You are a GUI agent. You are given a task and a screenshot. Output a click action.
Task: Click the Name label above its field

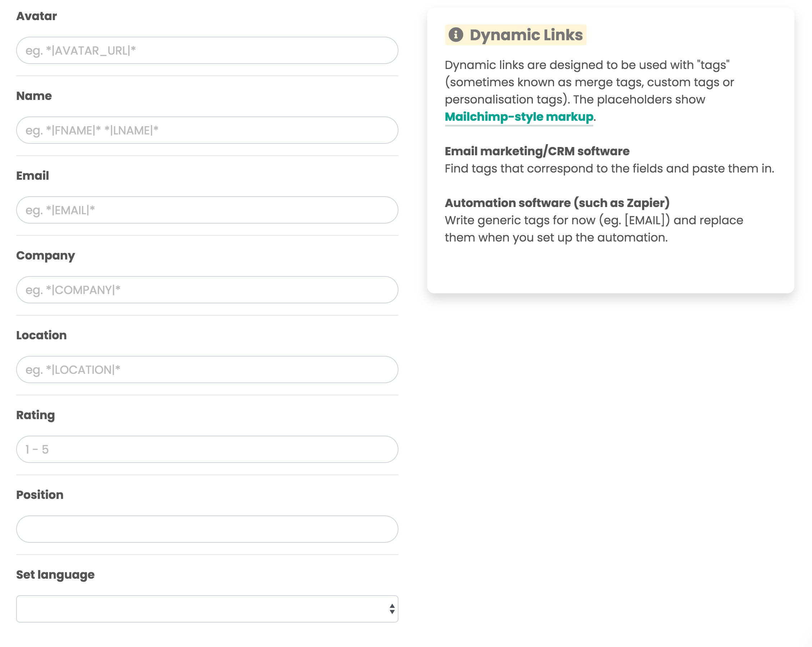coord(34,96)
